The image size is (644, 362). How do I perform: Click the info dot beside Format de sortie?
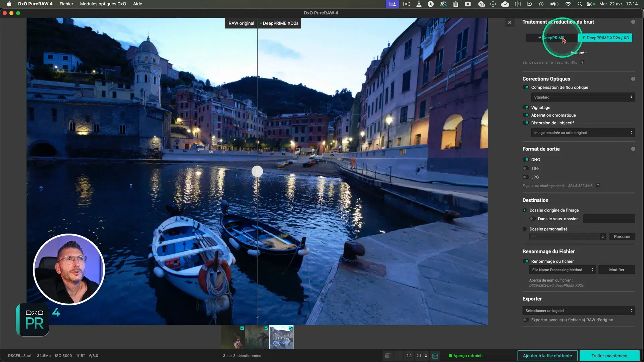(633, 149)
